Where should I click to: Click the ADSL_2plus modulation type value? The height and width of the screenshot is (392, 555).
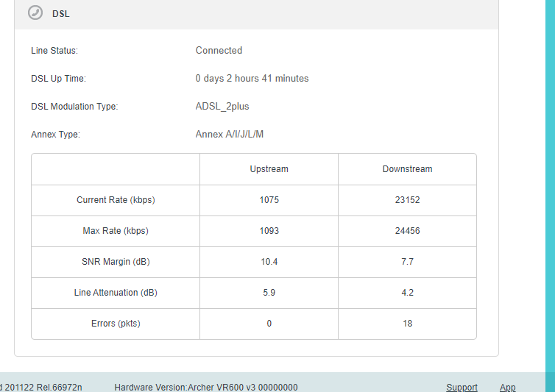coord(222,107)
